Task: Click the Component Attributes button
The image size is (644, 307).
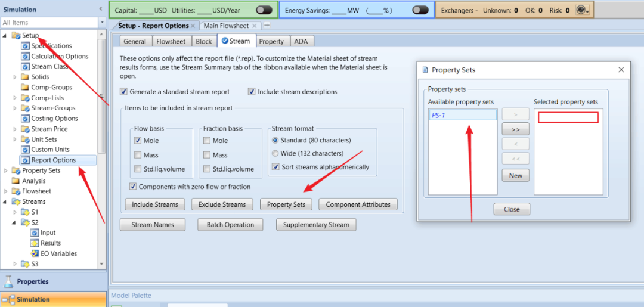Action: tap(358, 204)
